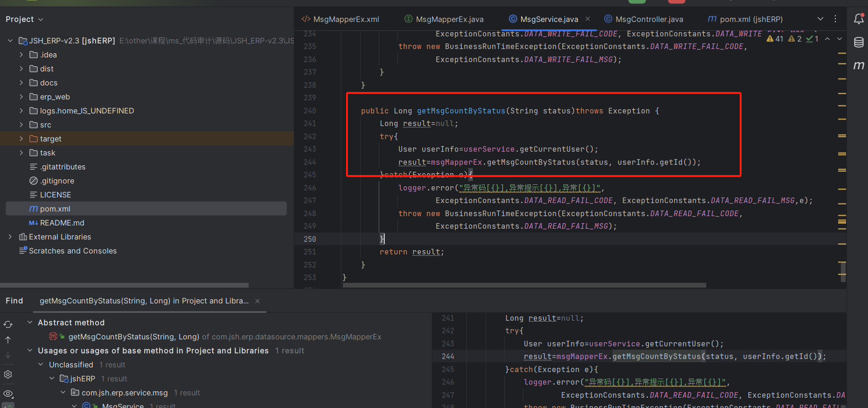Collapse the Unclassified results group
This screenshot has width=868, height=408.
coord(41,365)
